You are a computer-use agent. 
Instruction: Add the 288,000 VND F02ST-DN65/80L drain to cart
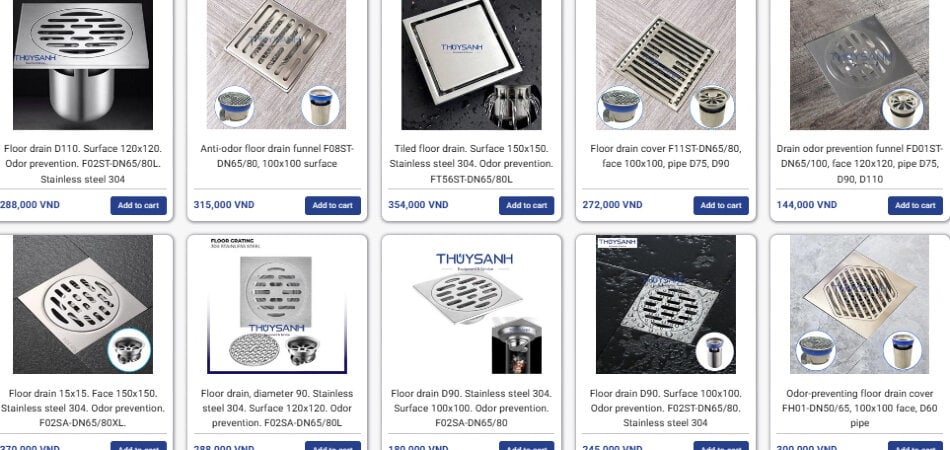[x=138, y=205]
